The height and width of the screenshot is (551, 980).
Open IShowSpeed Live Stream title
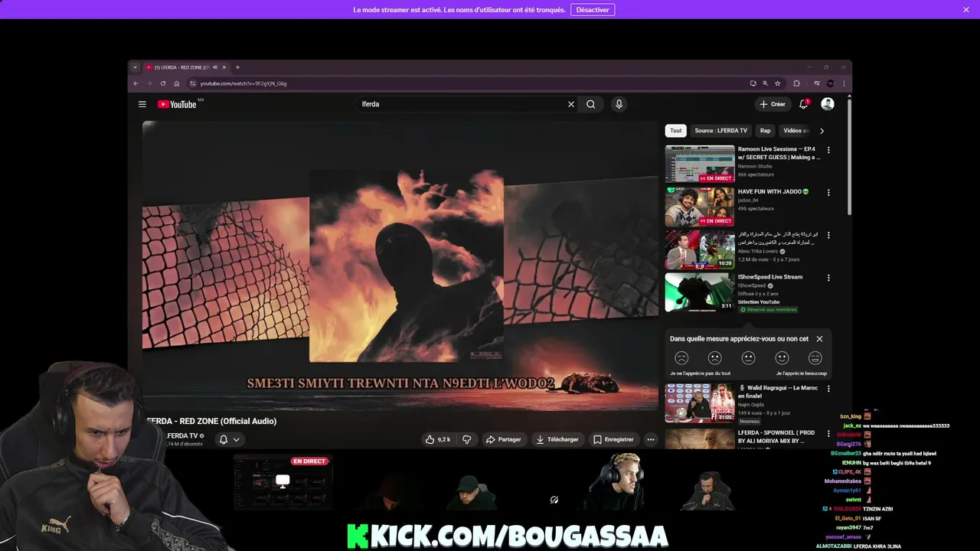point(770,277)
